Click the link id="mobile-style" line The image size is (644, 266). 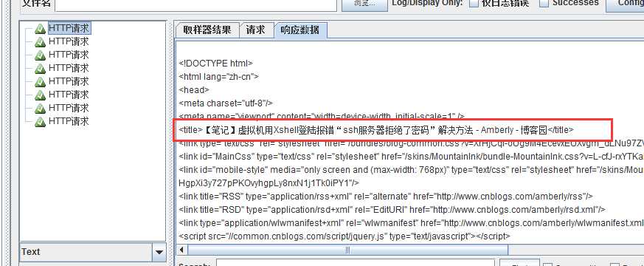[x=411, y=170]
